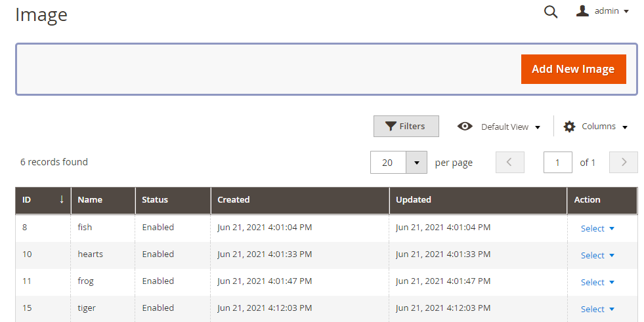The image size is (644, 322).
Task: Open the Filters panel
Action: 406,127
